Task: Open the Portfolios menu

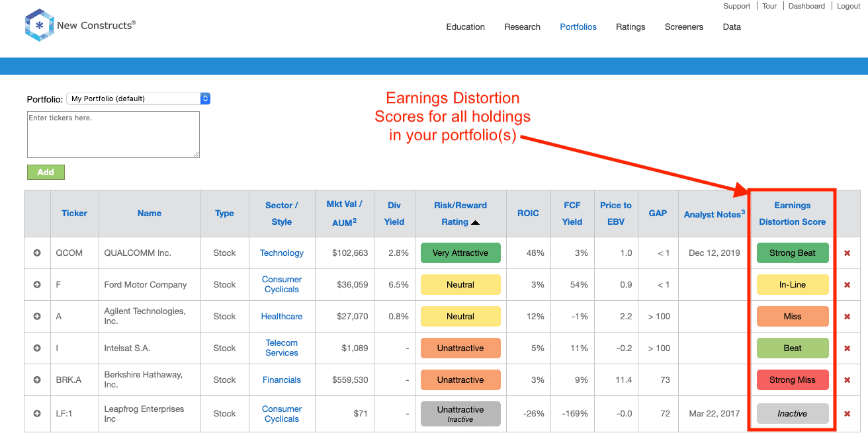Action: click(578, 27)
